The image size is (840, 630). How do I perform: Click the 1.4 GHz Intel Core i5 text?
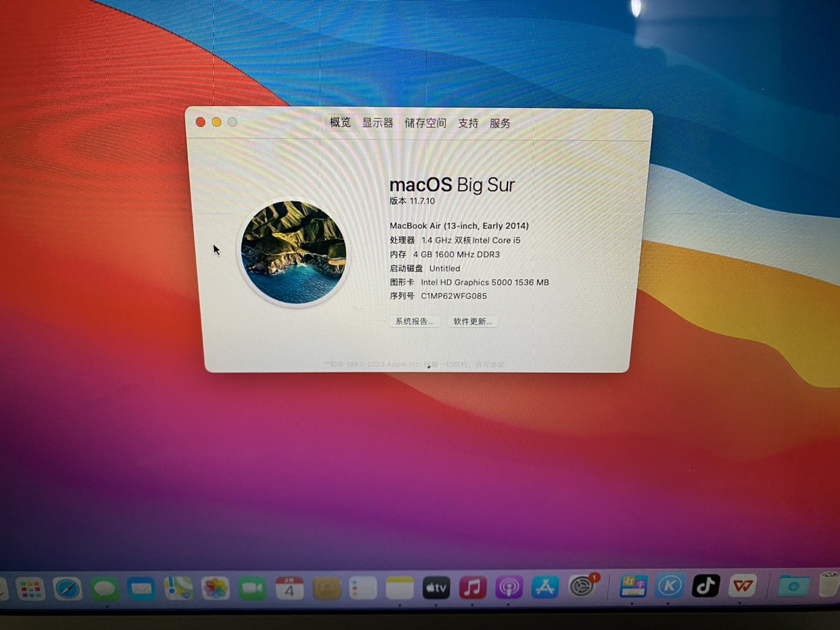tap(471, 240)
